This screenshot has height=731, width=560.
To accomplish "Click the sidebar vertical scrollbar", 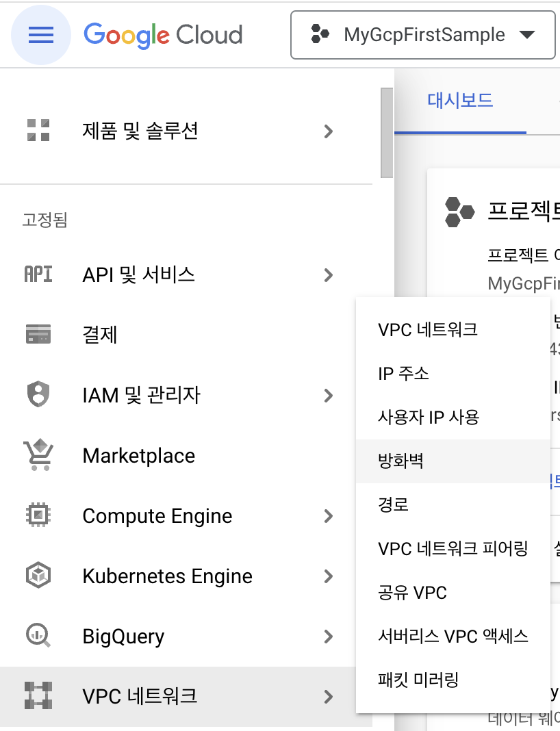I will coord(387,133).
